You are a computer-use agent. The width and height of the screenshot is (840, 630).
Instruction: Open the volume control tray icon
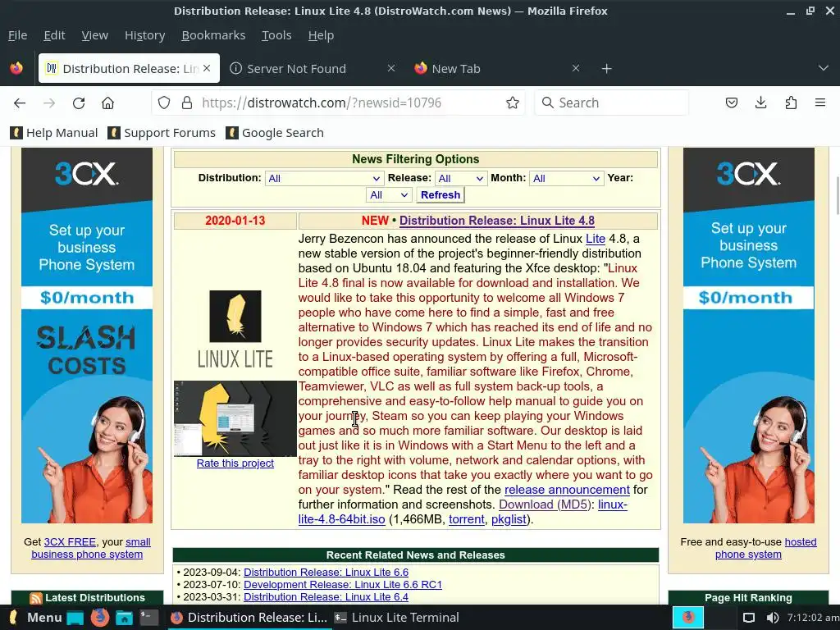(773, 618)
